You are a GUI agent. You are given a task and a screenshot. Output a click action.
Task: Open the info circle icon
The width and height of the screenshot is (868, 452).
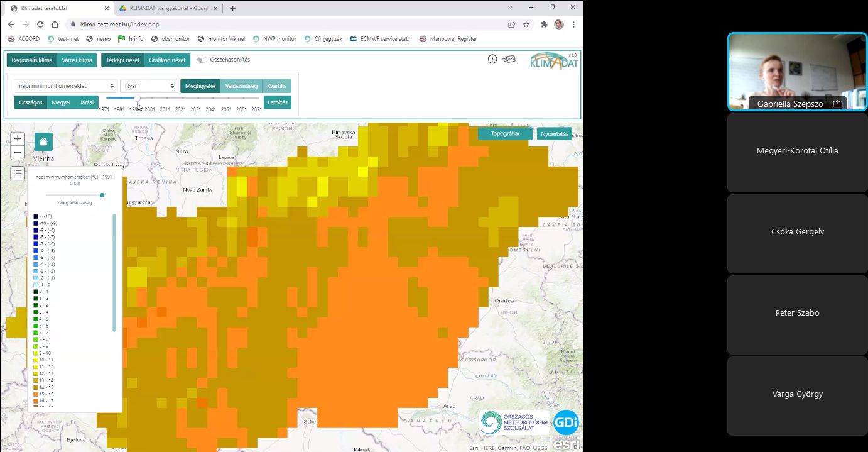(492, 59)
